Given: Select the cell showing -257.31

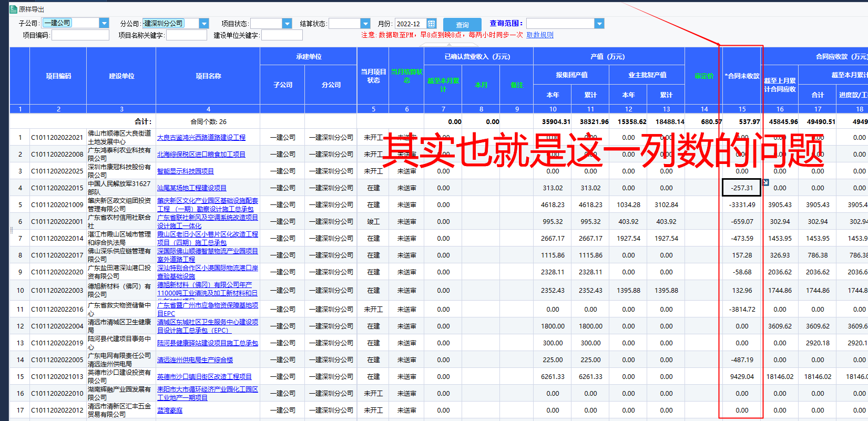Looking at the screenshot, I should pos(742,188).
